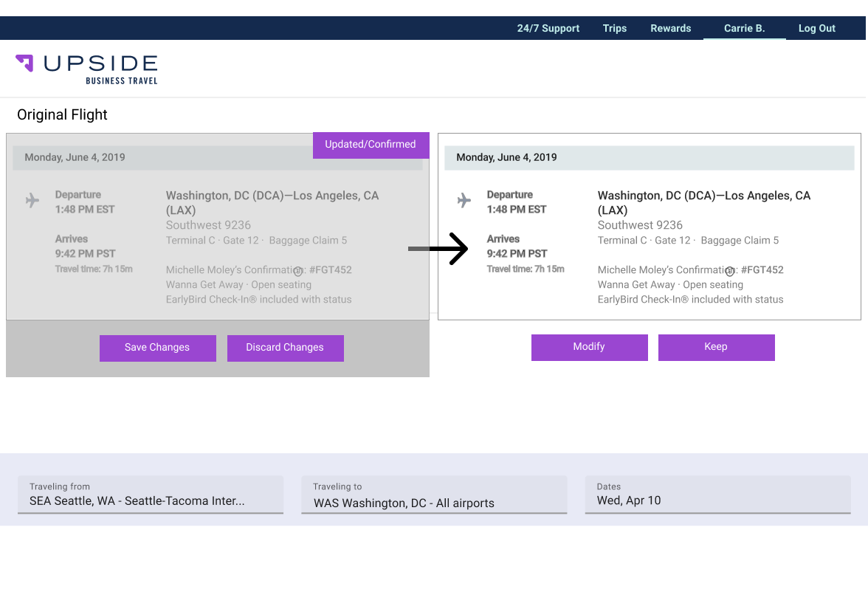Click the Terminal C · Gate 12 line in right card

[688, 241]
